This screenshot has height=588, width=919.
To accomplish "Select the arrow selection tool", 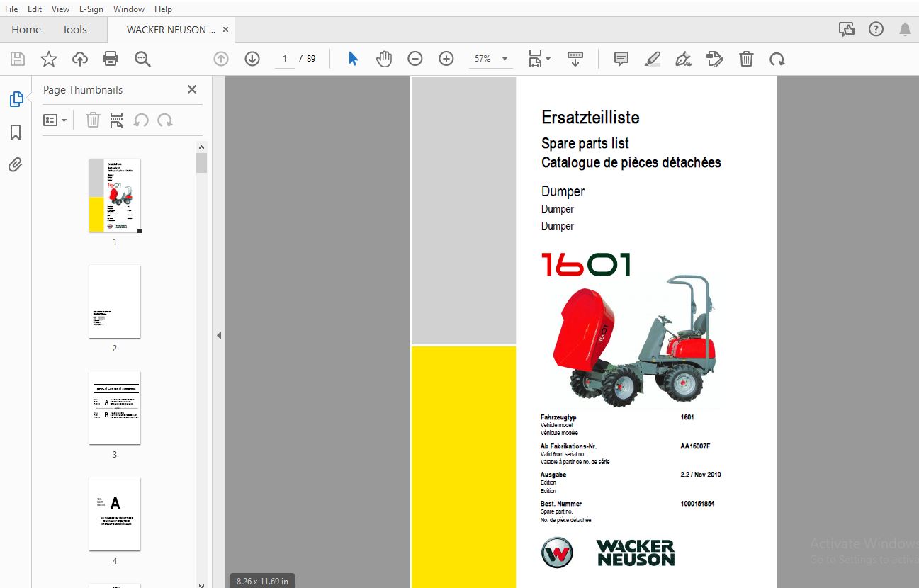I will pos(353,59).
